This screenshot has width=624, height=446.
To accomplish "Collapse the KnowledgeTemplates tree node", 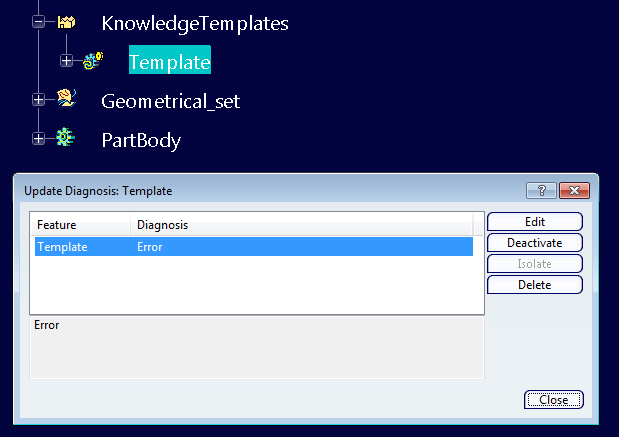I will [x=39, y=22].
